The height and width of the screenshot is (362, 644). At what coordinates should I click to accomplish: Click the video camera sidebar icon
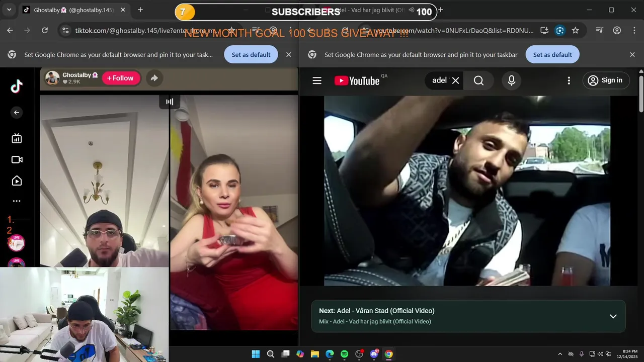point(17,160)
